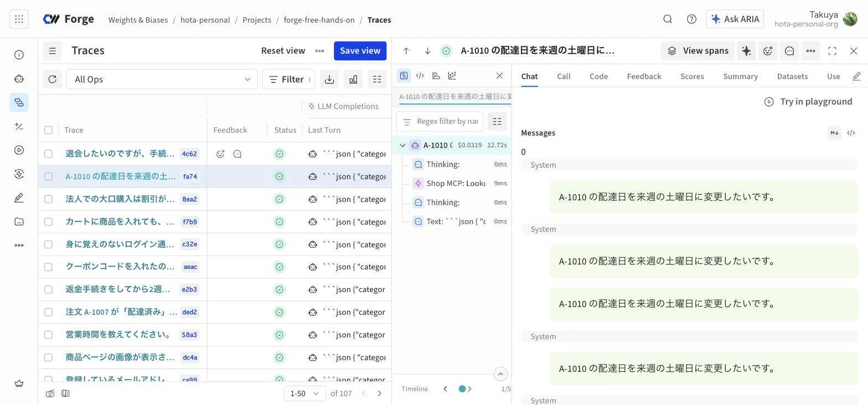Check the row for 身に覚えのないログイン trace

48,245
